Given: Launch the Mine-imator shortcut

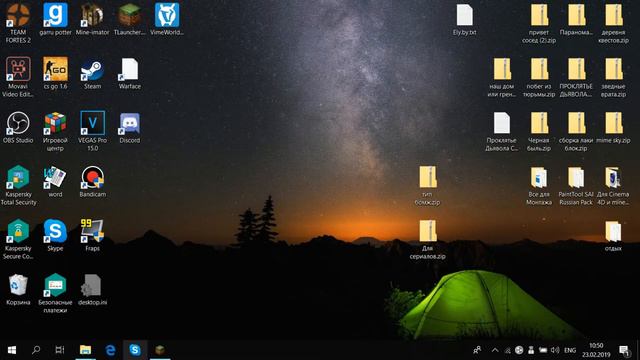Looking at the screenshot, I should tap(92, 16).
